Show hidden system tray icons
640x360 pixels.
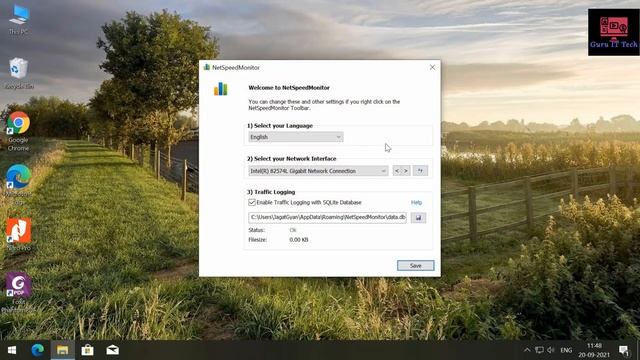[527, 350]
